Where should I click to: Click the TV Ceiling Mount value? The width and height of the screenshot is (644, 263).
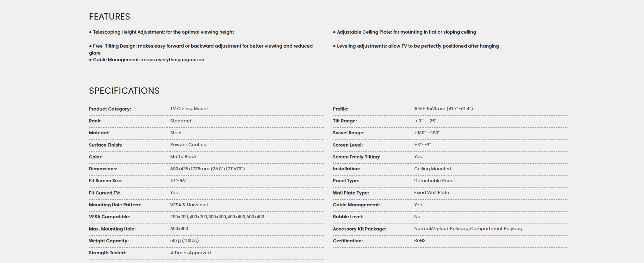point(189,109)
